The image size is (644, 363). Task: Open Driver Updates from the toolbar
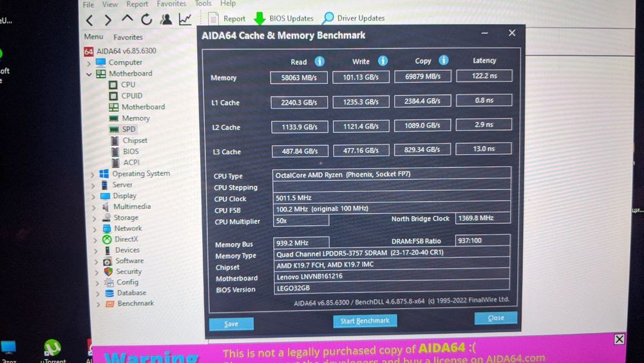pos(354,18)
